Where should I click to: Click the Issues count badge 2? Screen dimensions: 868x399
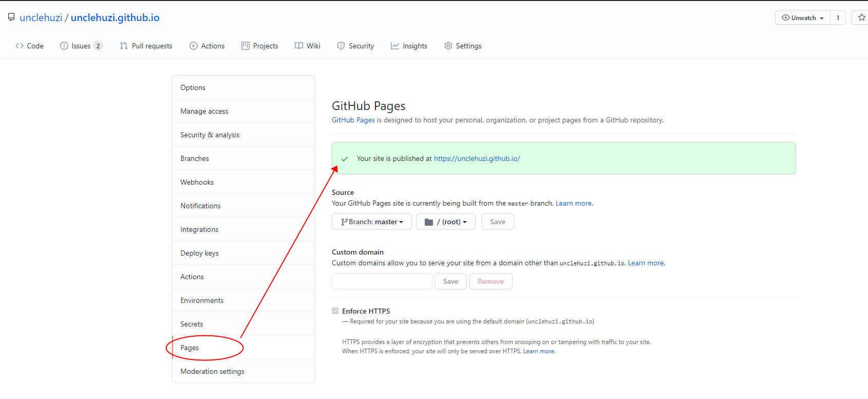[98, 46]
